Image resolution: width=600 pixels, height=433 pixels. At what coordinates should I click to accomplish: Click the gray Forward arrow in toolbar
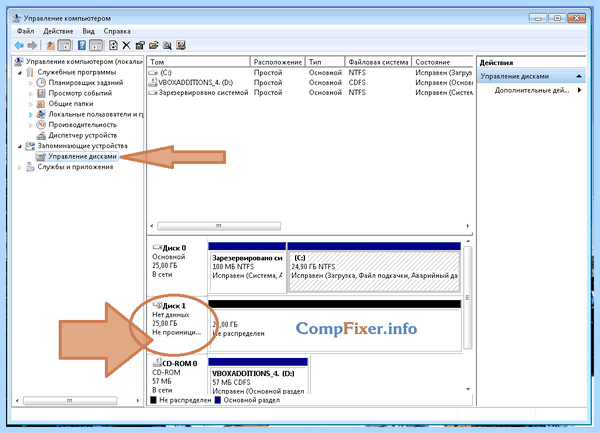point(33,46)
